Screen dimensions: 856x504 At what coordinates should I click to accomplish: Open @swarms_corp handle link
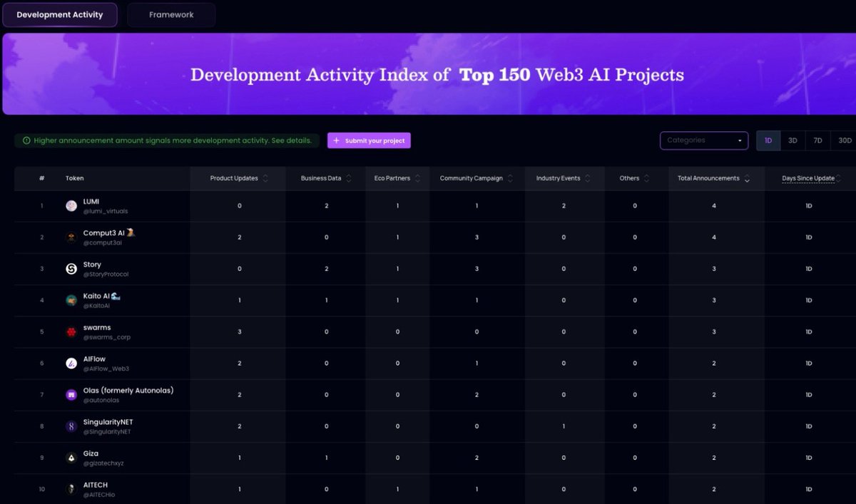click(x=107, y=337)
